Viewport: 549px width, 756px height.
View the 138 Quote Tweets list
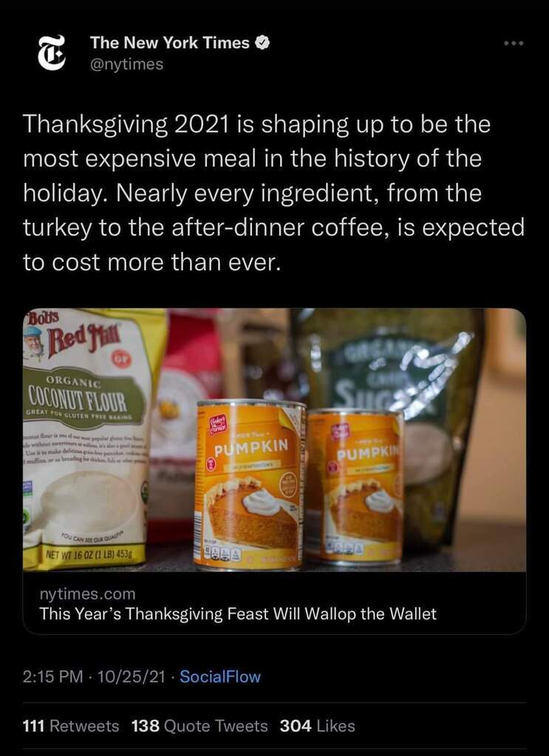click(200, 726)
